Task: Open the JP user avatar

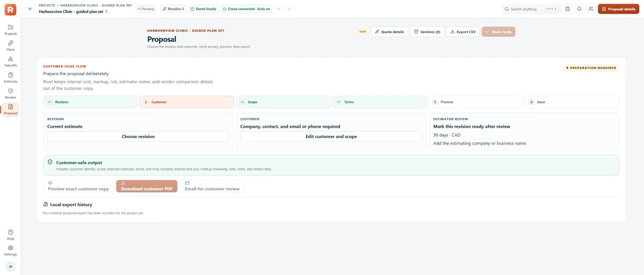Action: point(11,266)
